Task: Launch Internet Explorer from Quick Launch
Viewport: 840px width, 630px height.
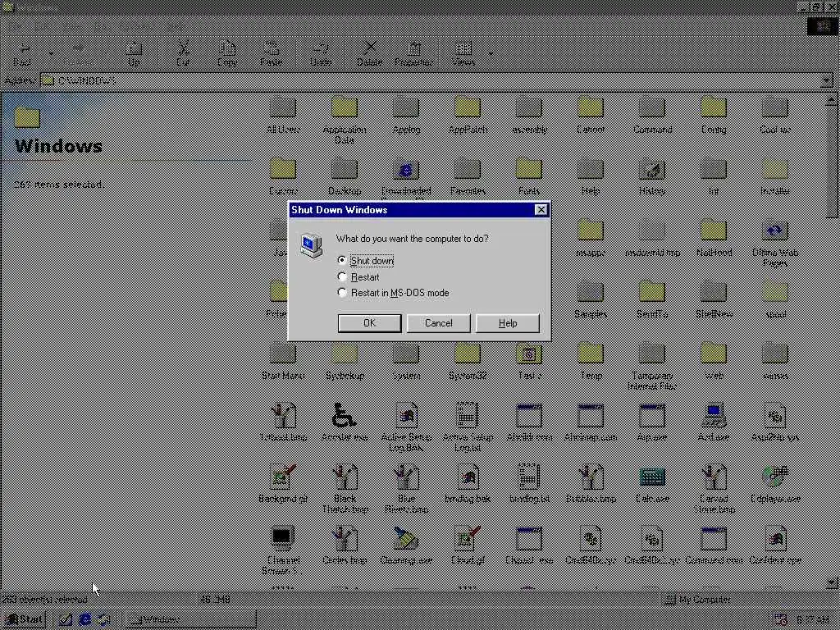Action: (84, 619)
